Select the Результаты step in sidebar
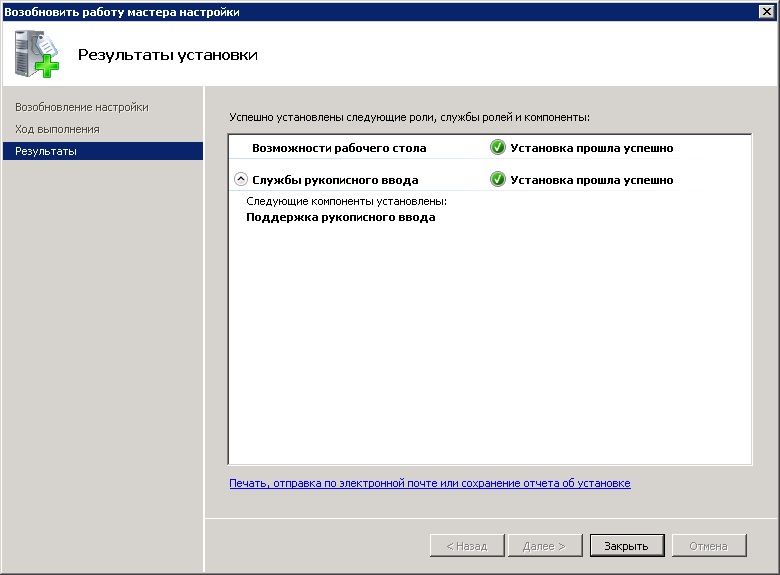Image resolution: width=780 pixels, height=575 pixels. 103,151
